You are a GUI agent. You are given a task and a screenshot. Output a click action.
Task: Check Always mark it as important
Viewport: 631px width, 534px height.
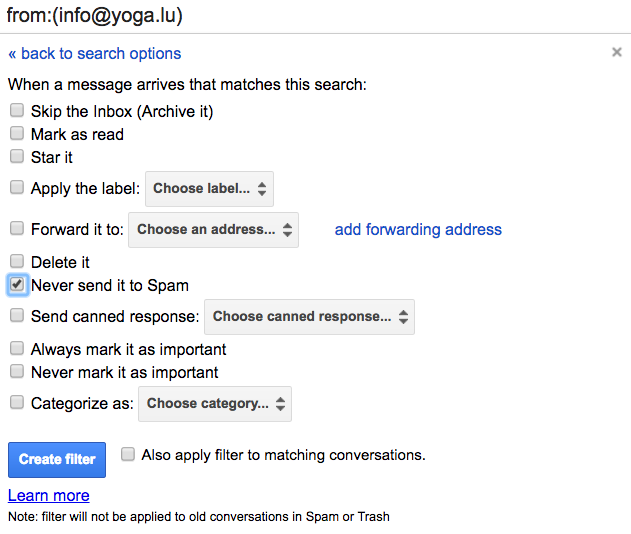[x=17, y=348]
